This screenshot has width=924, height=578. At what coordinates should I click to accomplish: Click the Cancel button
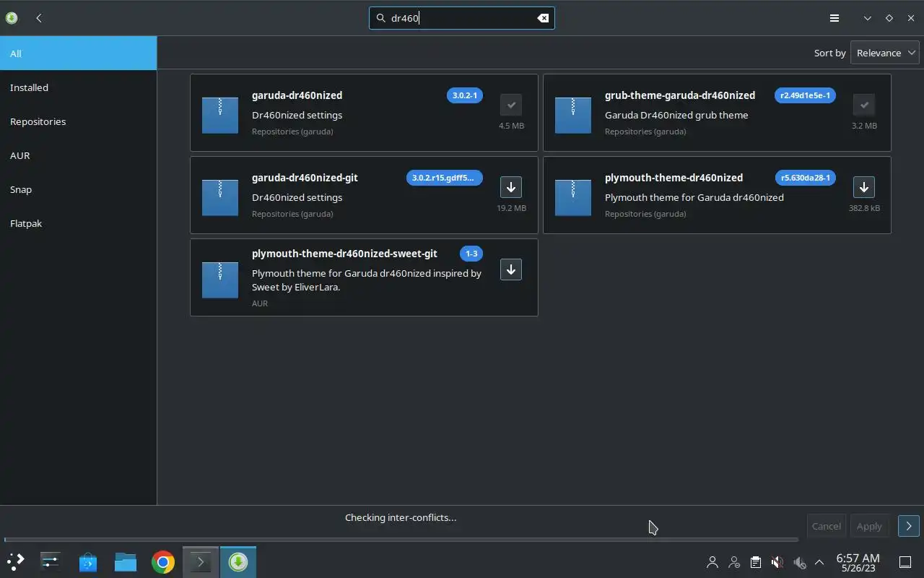click(x=826, y=526)
